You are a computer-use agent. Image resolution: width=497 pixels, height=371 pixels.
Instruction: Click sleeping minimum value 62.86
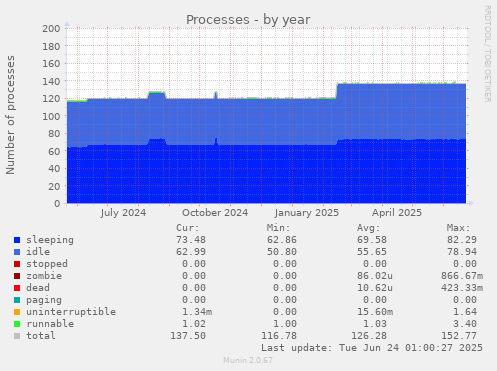[x=282, y=240]
